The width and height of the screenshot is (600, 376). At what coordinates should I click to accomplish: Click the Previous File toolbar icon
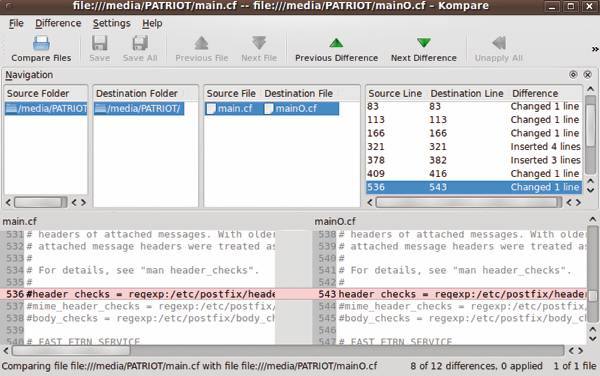201,43
